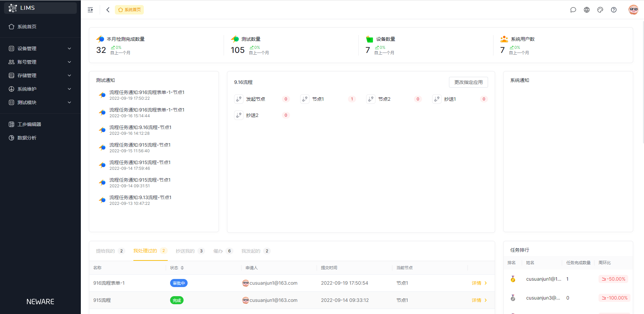Open details arrow for 915流程 row
Viewport: 644px width, 314px height.
click(x=486, y=300)
